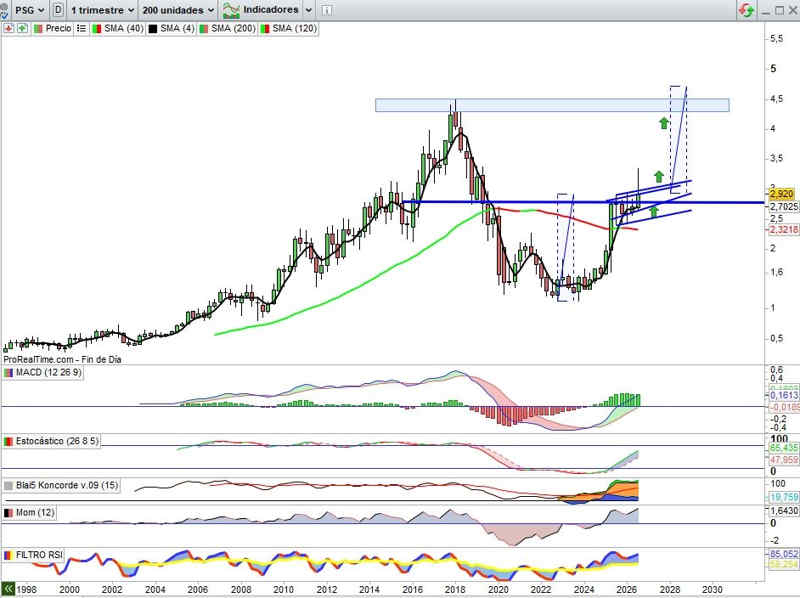The height and width of the screenshot is (598, 800).
Task: Open SMA (4) indicator settings
Action: 177,29
